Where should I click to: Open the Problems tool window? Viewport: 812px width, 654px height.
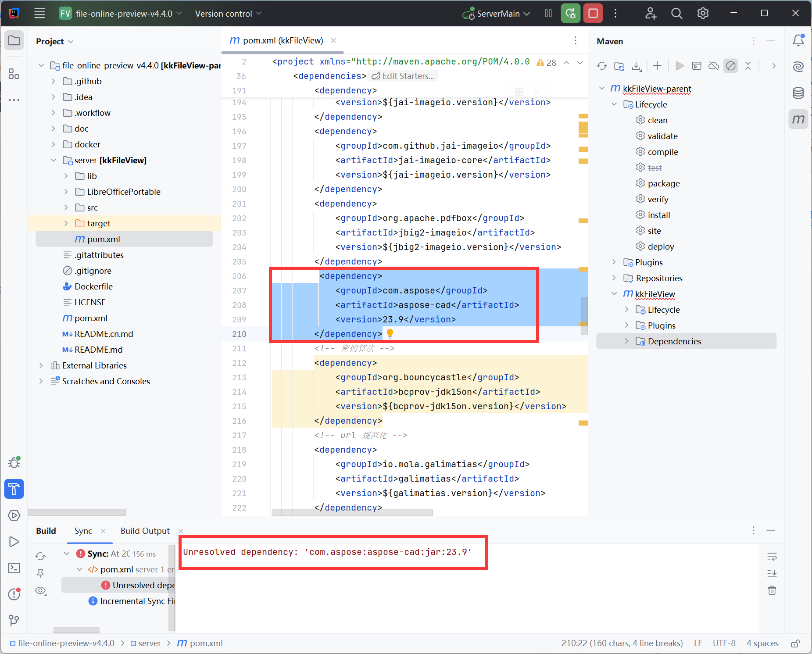tap(14, 594)
